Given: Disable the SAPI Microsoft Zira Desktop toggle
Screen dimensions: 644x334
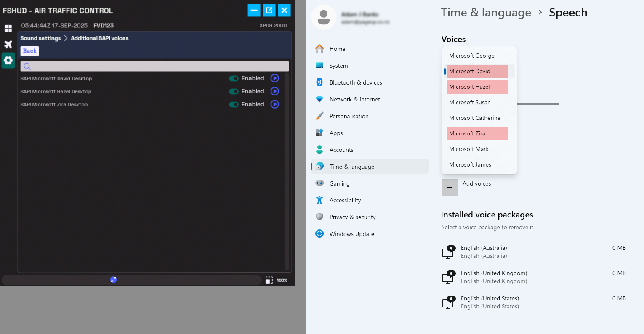Looking at the screenshot, I should [x=234, y=104].
